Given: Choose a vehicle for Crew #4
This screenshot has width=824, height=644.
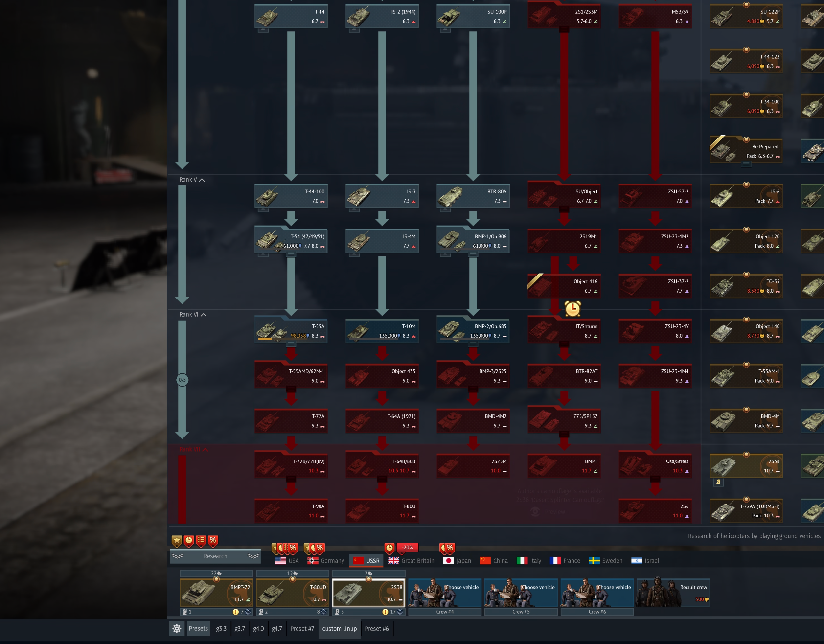Looking at the screenshot, I should click(x=445, y=593).
